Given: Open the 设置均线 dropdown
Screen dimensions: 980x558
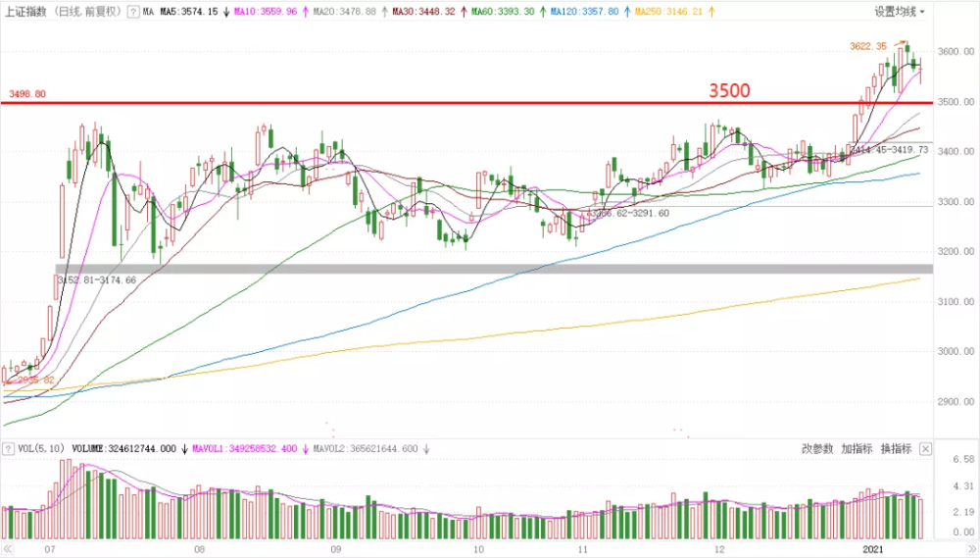Looking at the screenshot, I should pyautogui.click(x=900, y=12).
